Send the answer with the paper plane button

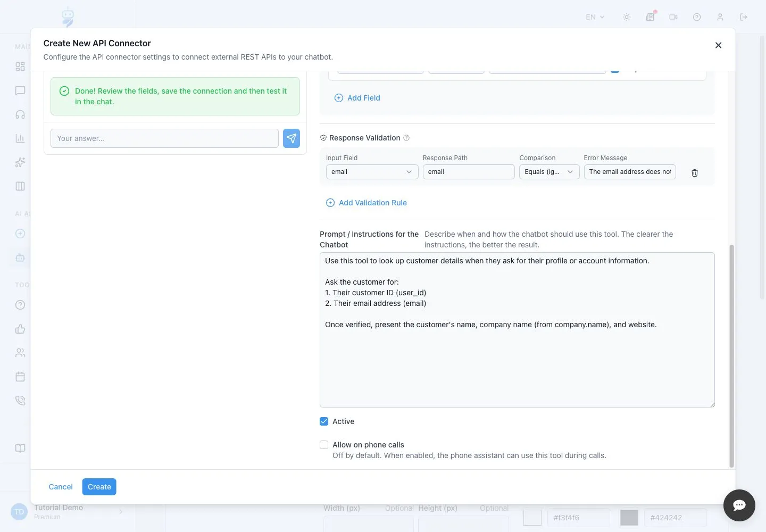[292, 138]
